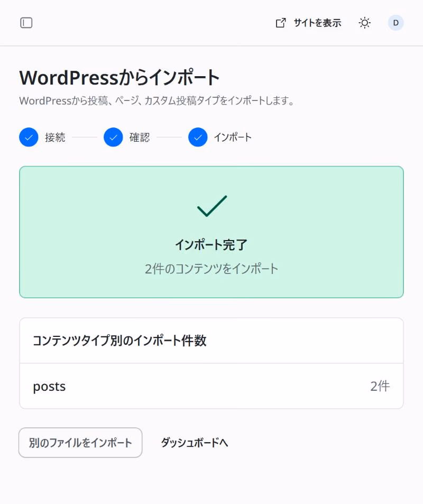Image resolution: width=423 pixels, height=504 pixels.
Task: Click the 接続 step checkmark circle
Action: click(29, 138)
